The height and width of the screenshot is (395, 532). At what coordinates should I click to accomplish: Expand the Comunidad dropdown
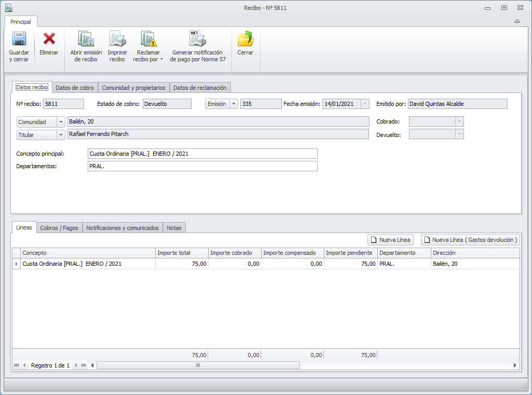61,122
